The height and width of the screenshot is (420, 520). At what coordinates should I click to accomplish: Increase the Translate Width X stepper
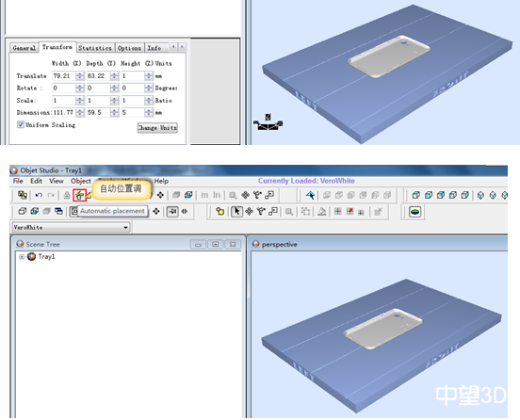click(x=80, y=73)
